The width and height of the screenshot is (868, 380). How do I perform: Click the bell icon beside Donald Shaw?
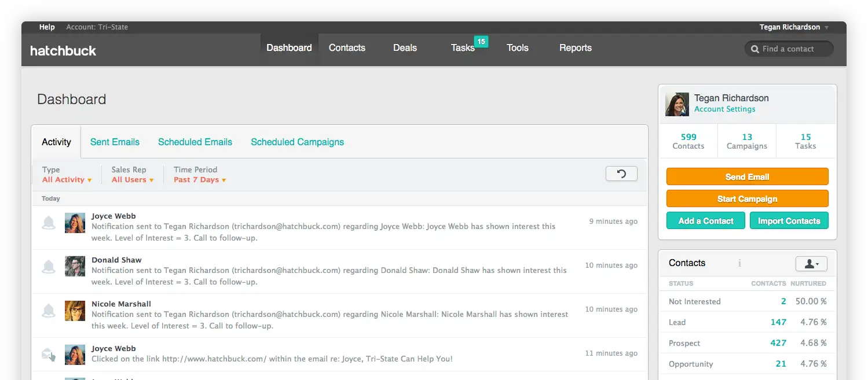pyautogui.click(x=49, y=267)
